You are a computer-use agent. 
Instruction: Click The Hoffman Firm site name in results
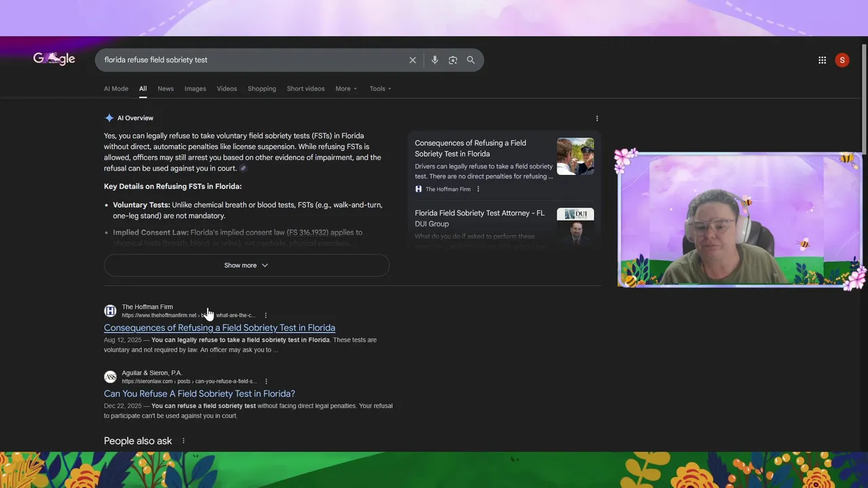pyautogui.click(x=147, y=307)
